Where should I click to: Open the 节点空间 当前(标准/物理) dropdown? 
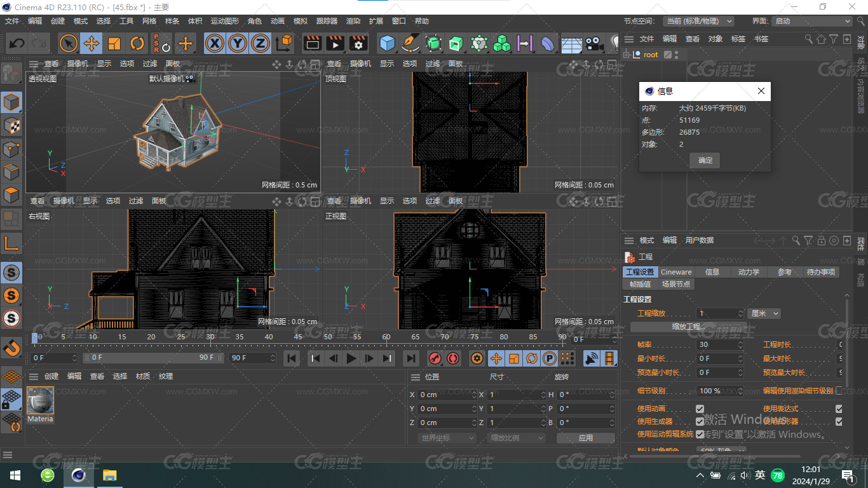pos(698,21)
